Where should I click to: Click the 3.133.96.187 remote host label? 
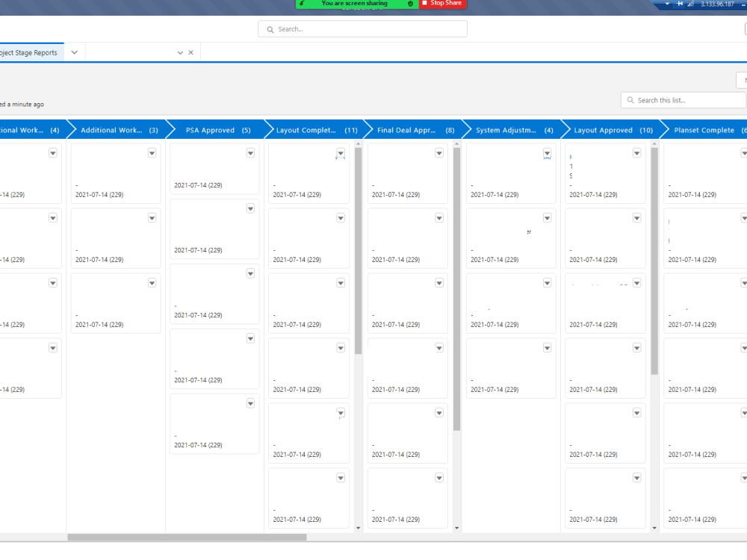[717, 4]
